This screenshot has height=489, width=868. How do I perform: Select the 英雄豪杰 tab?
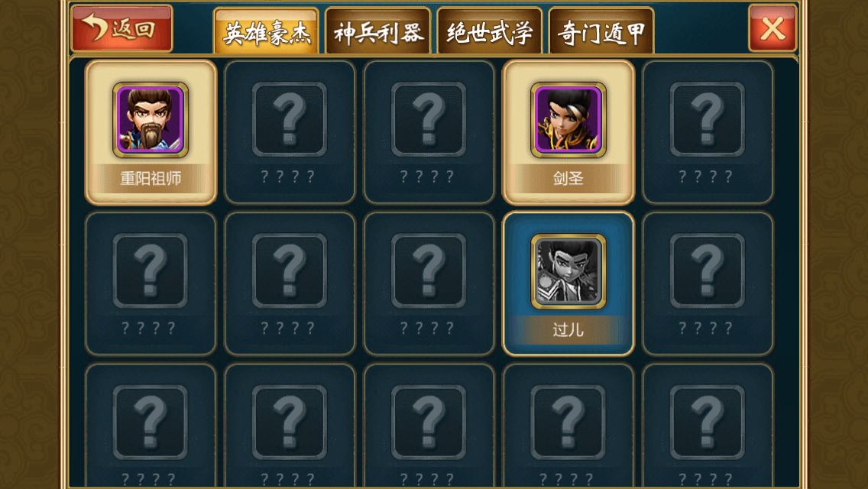[266, 31]
